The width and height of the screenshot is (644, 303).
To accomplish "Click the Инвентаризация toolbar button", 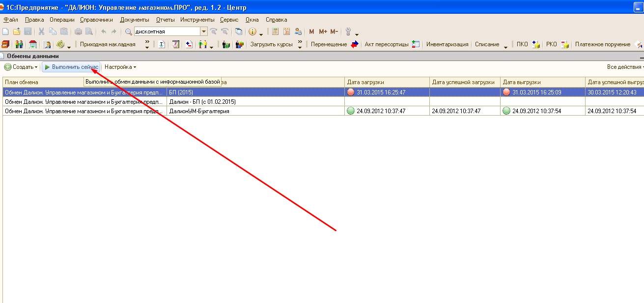I will [447, 44].
